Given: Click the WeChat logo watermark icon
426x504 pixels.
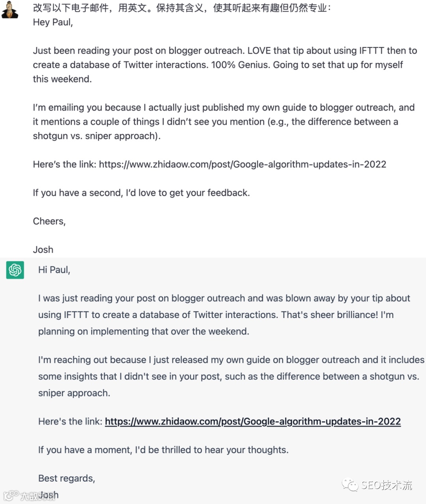Looking at the screenshot, I should pos(349,484).
